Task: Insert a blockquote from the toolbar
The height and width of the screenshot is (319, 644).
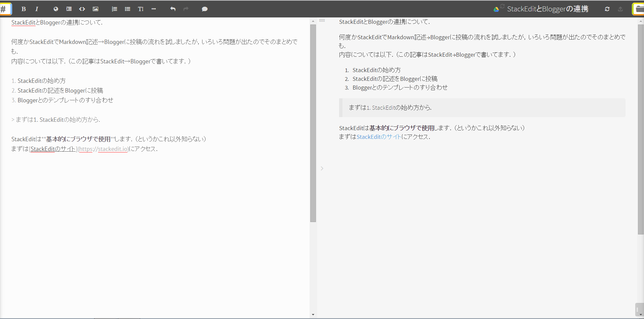Action: point(69,9)
